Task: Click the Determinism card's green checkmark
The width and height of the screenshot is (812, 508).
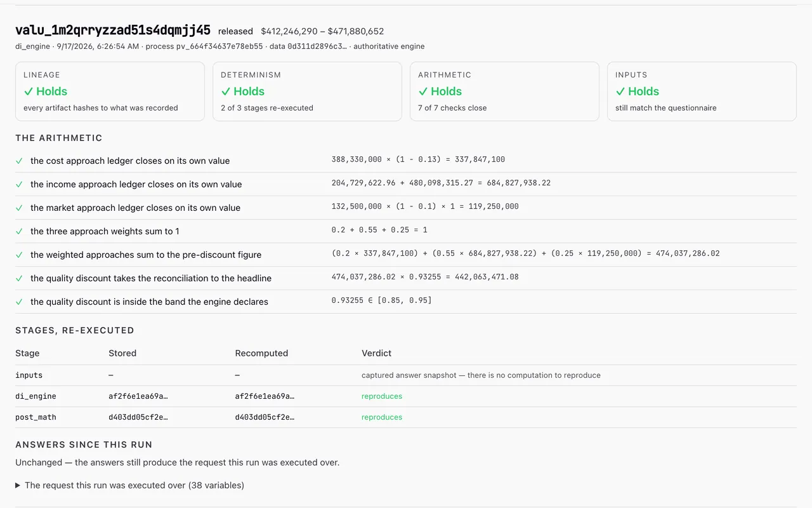Action: coord(226,91)
